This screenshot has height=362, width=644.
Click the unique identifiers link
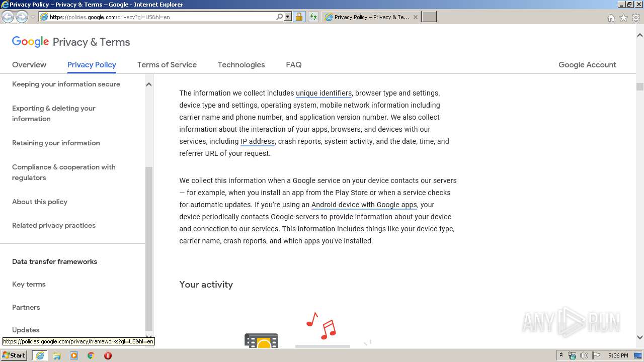pyautogui.click(x=324, y=93)
